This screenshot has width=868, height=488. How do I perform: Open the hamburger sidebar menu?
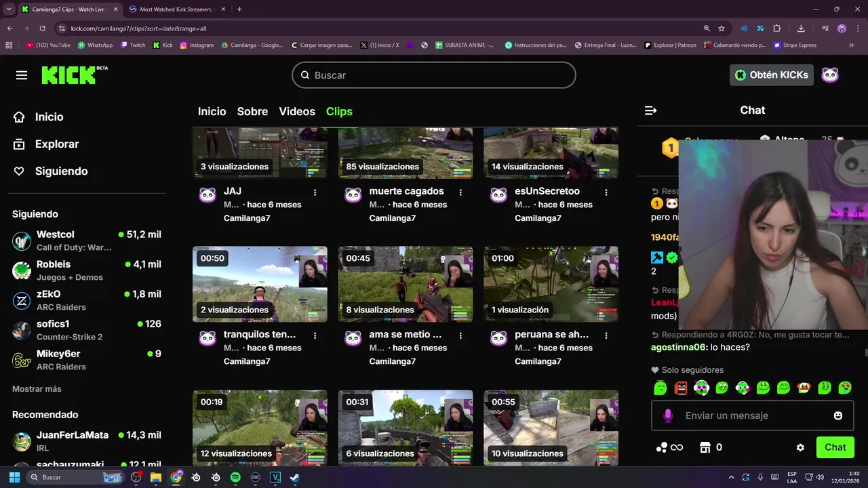click(22, 75)
